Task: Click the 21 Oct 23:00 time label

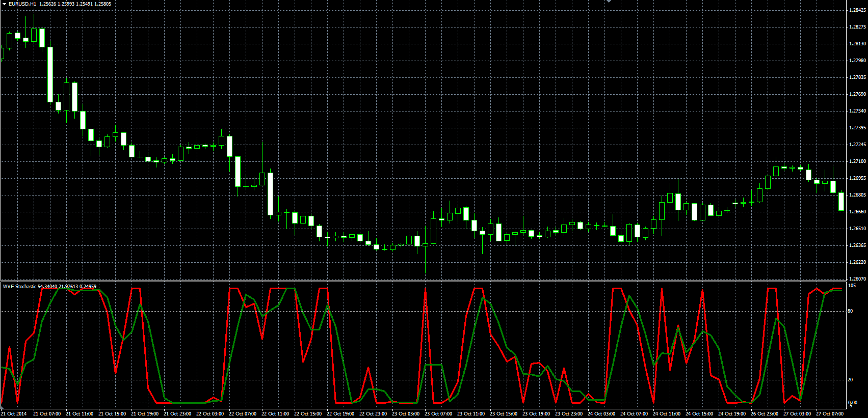Action: pyautogui.click(x=177, y=414)
